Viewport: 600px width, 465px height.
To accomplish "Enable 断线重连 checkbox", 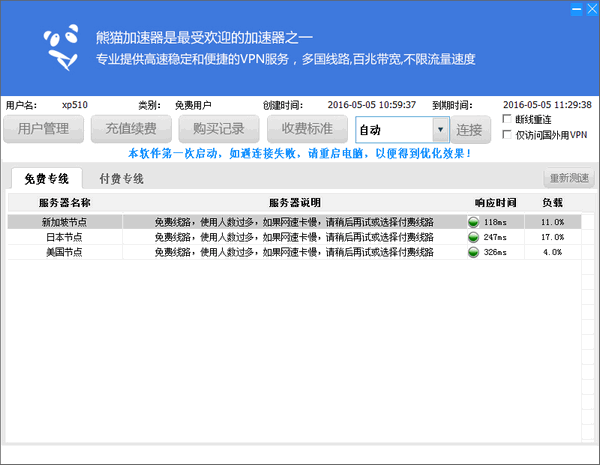I will tap(507, 119).
